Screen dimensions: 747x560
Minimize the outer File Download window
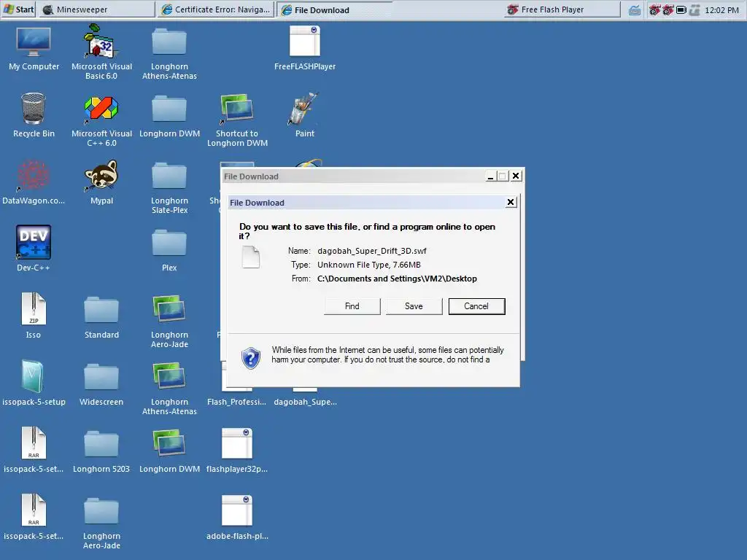tap(491, 176)
